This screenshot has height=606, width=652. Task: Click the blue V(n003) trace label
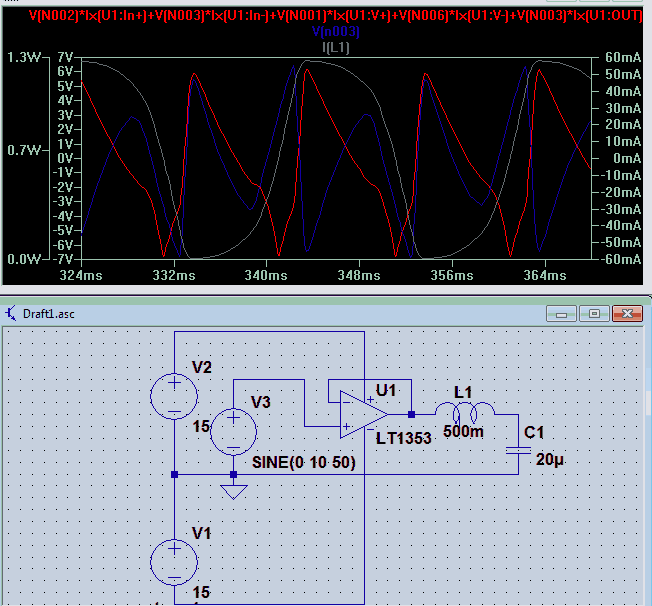[335, 32]
